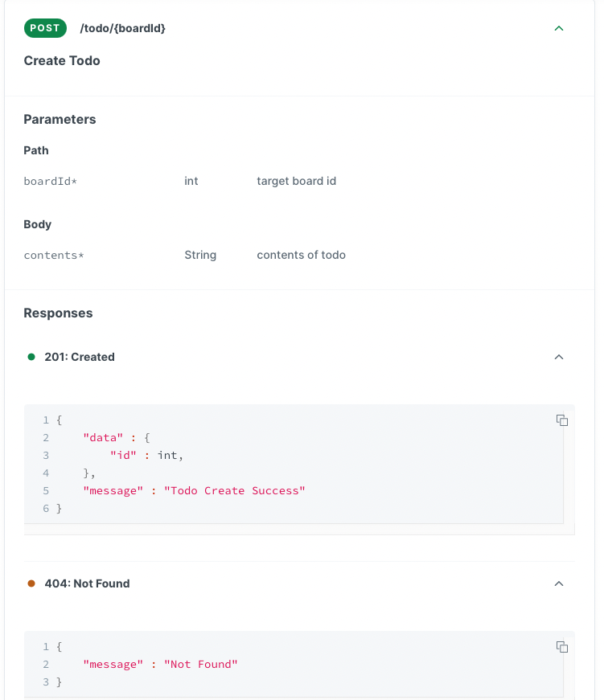Click the contents body parameter name
The image size is (604, 700).
[x=54, y=256]
